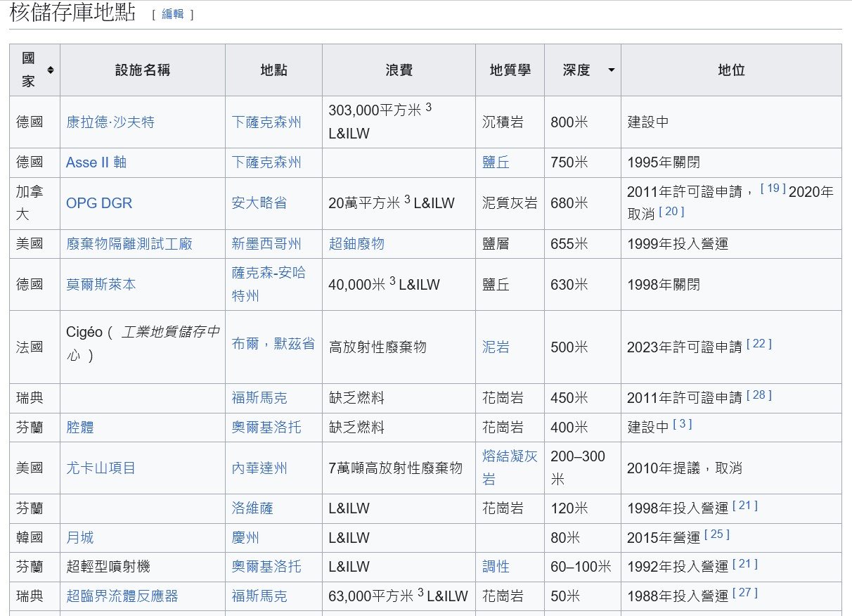Click the 編輯 section edit link
Viewport: 852px width, 616px height.
pos(172,14)
